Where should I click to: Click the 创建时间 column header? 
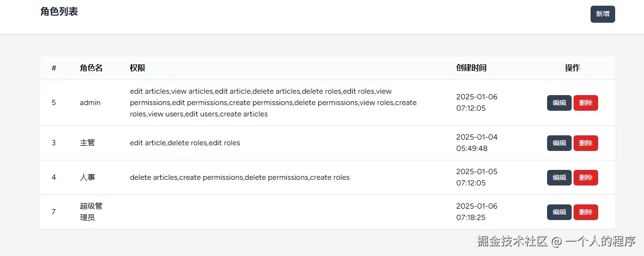pyautogui.click(x=471, y=68)
